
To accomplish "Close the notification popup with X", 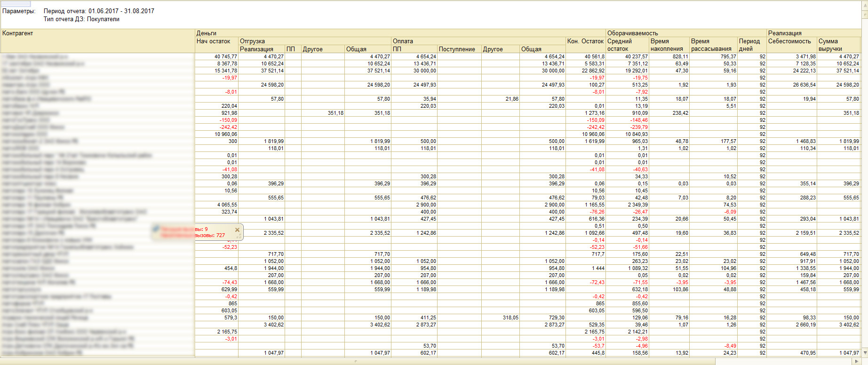I will pos(237,230).
